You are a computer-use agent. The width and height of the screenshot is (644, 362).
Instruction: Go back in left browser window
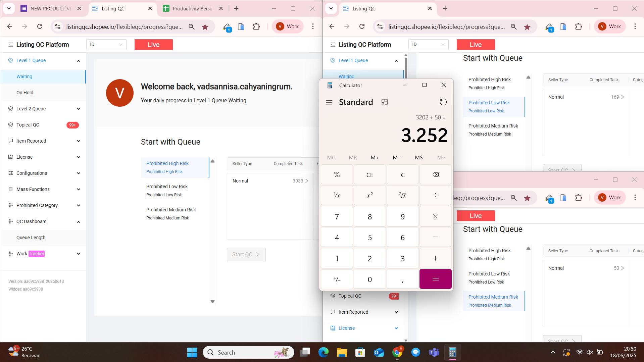click(10, 27)
